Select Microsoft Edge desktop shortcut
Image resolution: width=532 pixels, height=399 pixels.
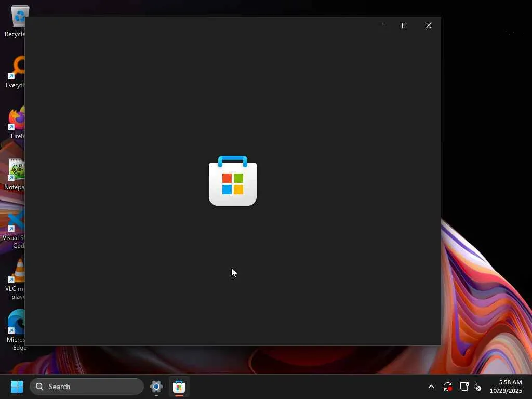tap(16, 330)
